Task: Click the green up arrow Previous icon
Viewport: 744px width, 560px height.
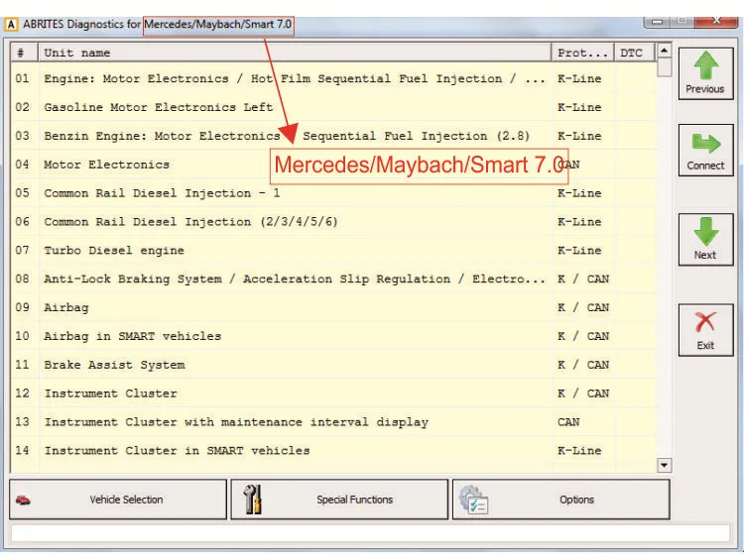Action: coord(706,65)
